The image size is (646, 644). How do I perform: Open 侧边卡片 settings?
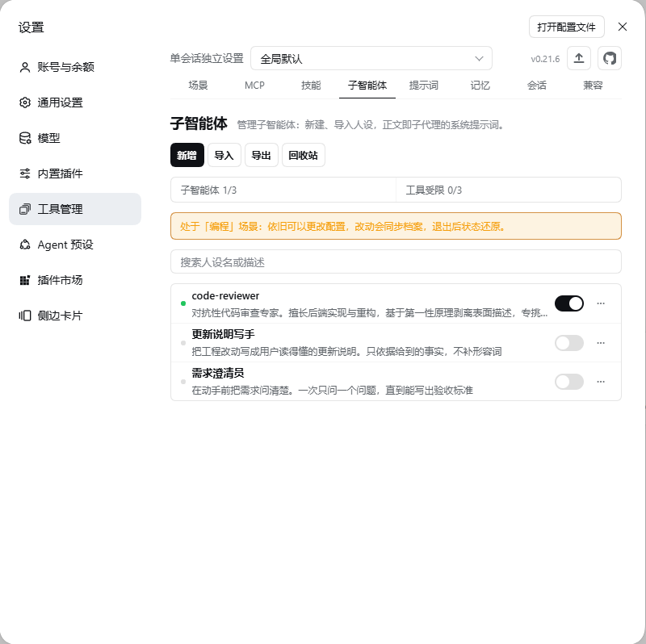coord(75,316)
